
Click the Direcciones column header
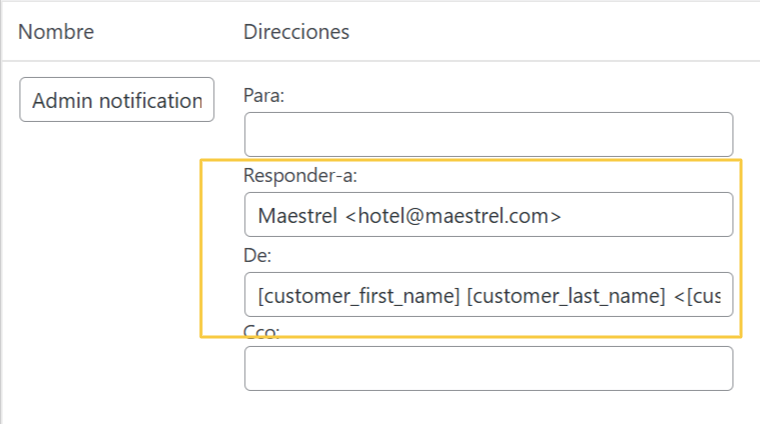point(296,32)
